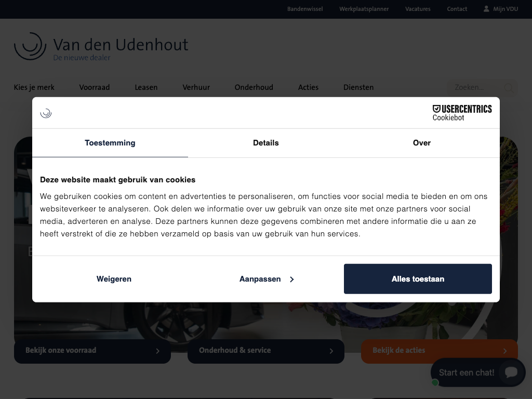Click the Zoeken search field
Image resolution: width=532 pixels, height=399 pixels.
point(473,88)
